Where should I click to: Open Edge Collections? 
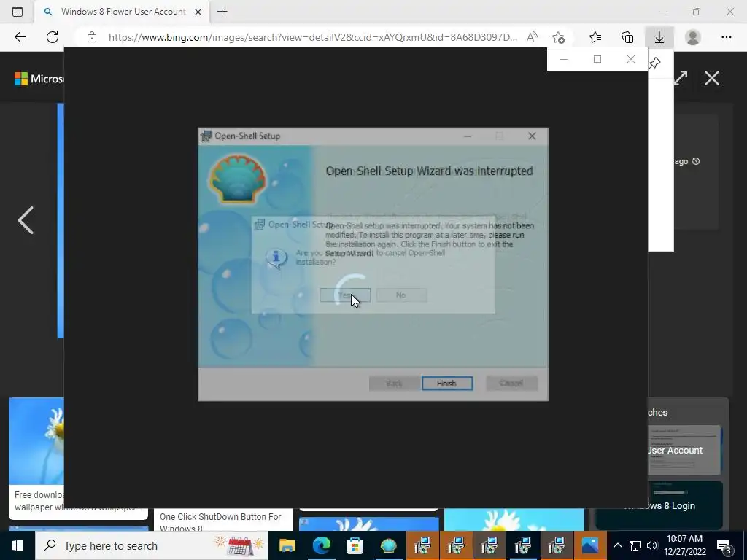627,37
